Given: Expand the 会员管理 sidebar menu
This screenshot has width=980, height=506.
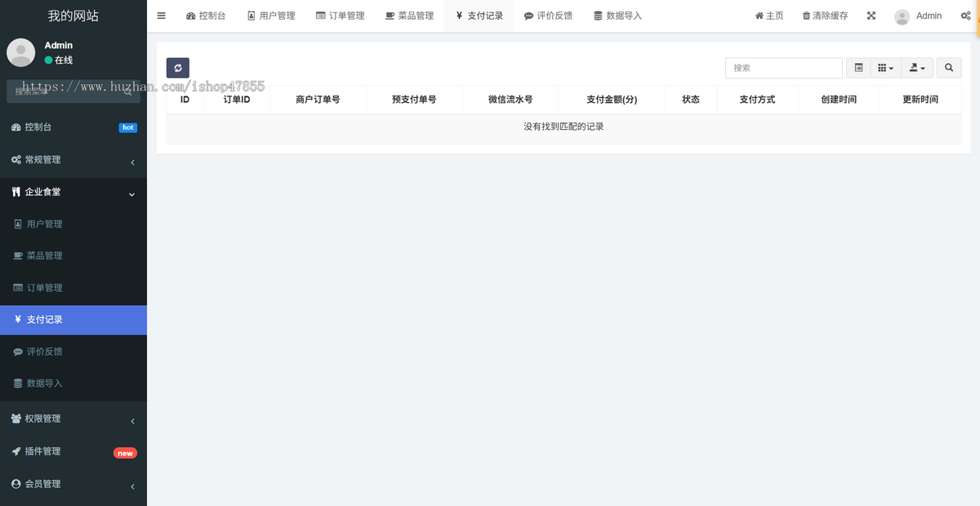Looking at the screenshot, I should [x=73, y=484].
